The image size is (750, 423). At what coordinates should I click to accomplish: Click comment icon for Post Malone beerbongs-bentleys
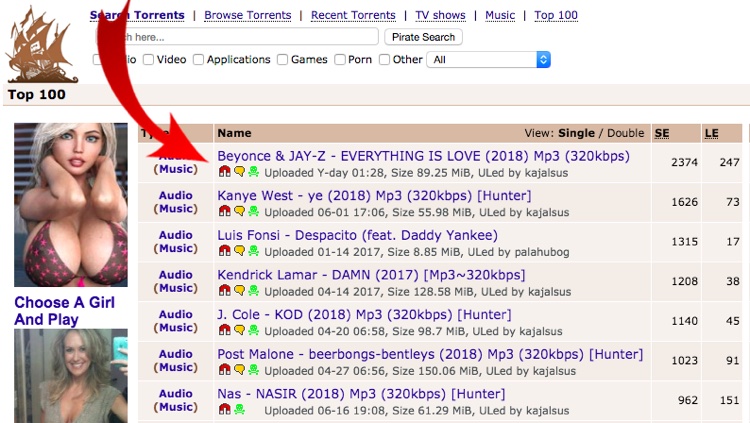click(239, 370)
